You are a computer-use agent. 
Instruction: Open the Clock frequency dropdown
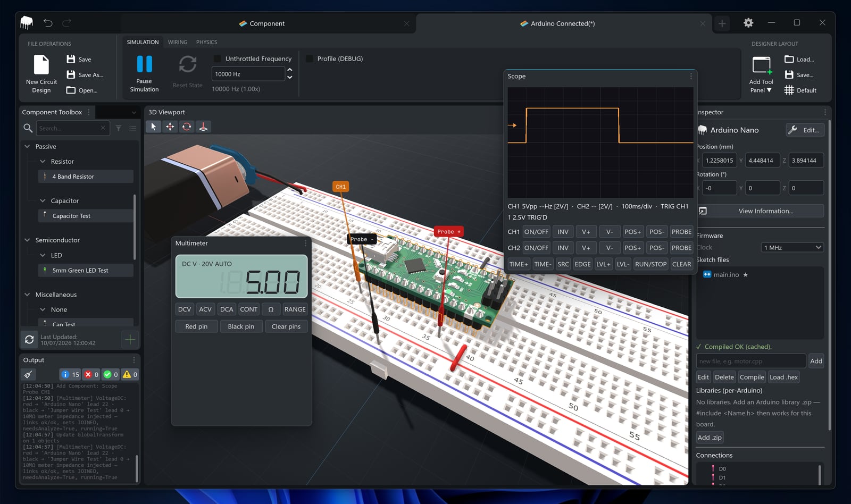(792, 247)
